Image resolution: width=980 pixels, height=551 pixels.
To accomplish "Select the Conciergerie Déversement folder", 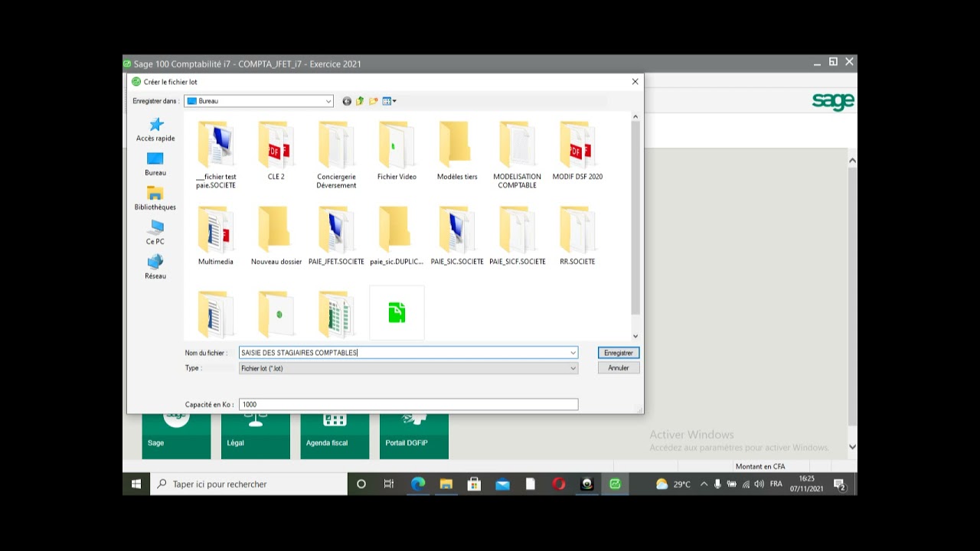I will [336, 155].
